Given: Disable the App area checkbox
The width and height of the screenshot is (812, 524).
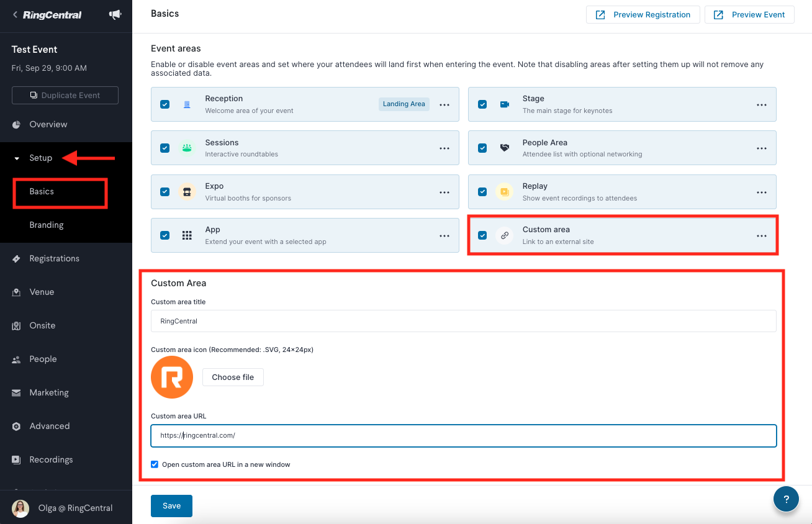Looking at the screenshot, I should (x=165, y=235).
